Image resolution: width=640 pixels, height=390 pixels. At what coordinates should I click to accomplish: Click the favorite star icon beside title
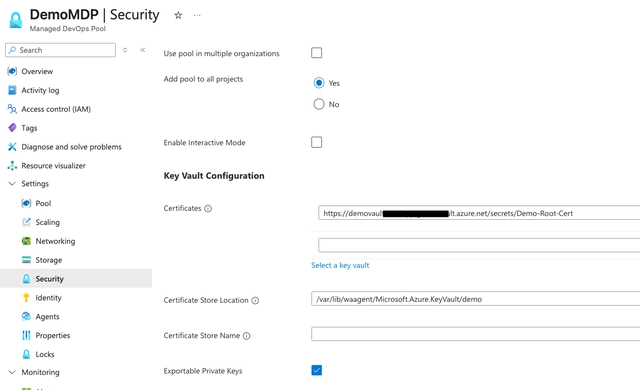(x=178, y=16)
